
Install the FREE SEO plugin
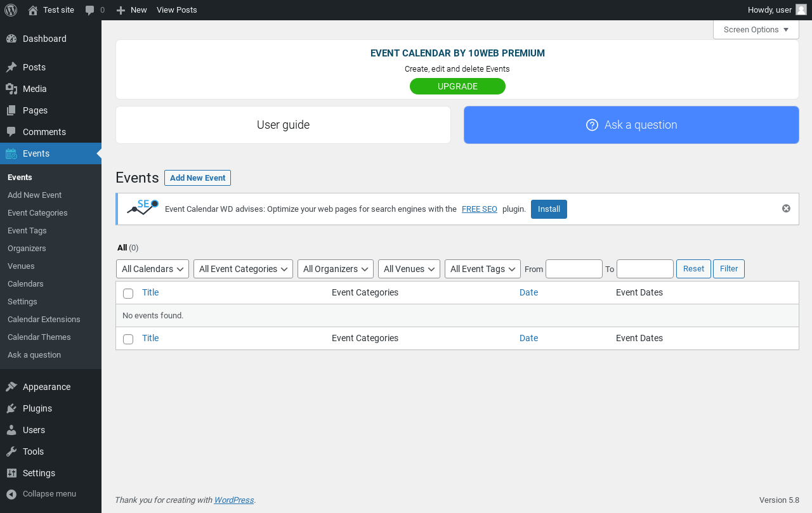click(549, 209)
